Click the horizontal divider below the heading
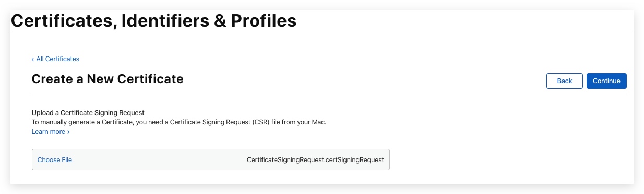 click(329, 96)
